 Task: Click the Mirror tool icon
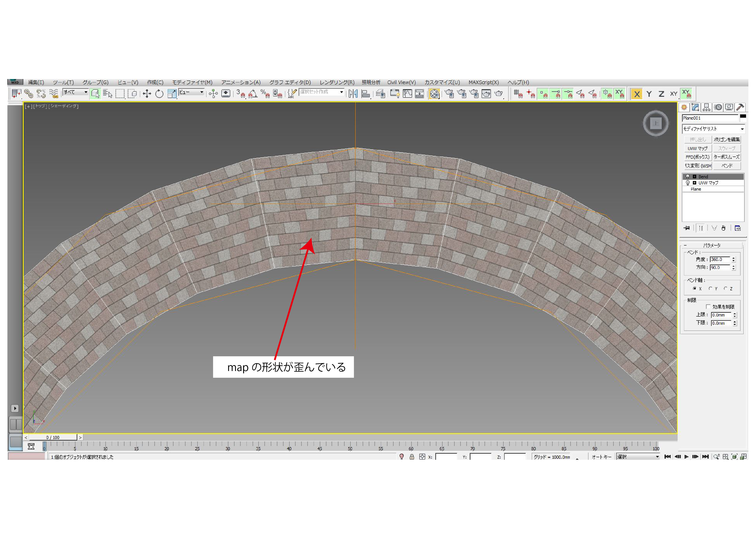point(353,94)
